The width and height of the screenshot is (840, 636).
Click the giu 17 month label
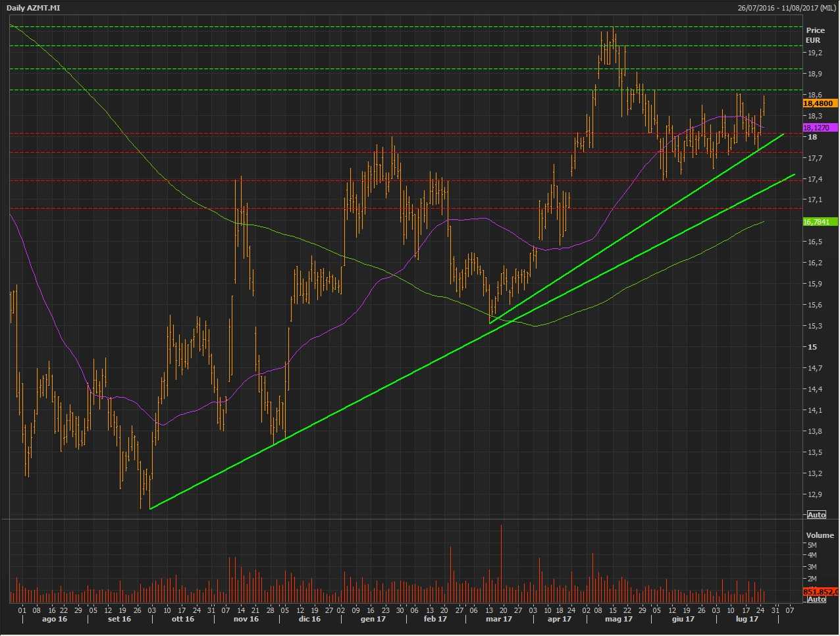point(683,619)
